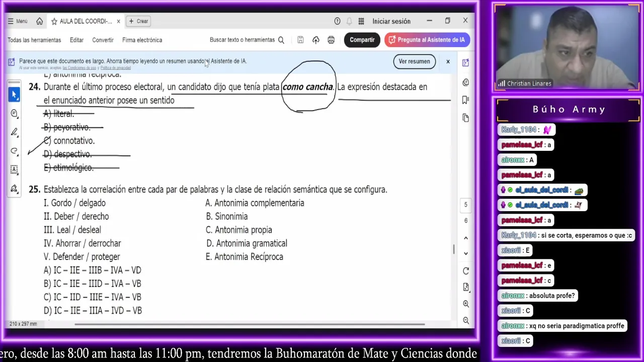
Task: Open Todas las herramientas
Action: (x=34, y=40)
